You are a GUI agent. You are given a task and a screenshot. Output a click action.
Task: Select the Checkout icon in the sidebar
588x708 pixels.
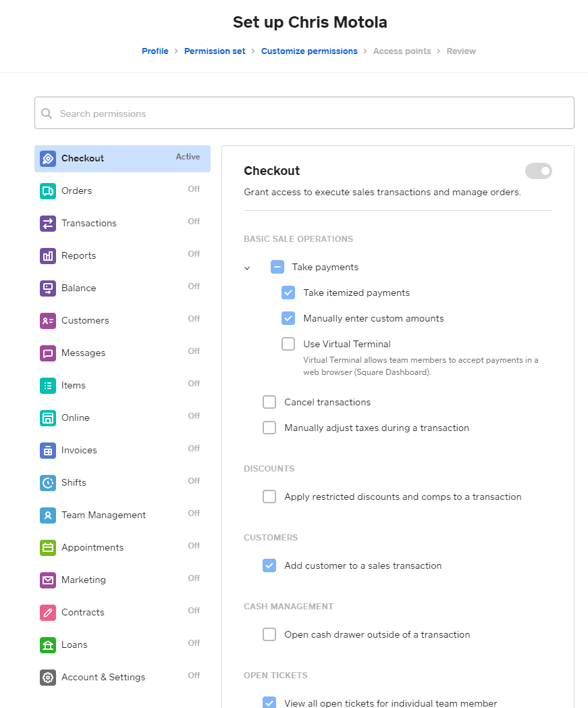(47, 158)
